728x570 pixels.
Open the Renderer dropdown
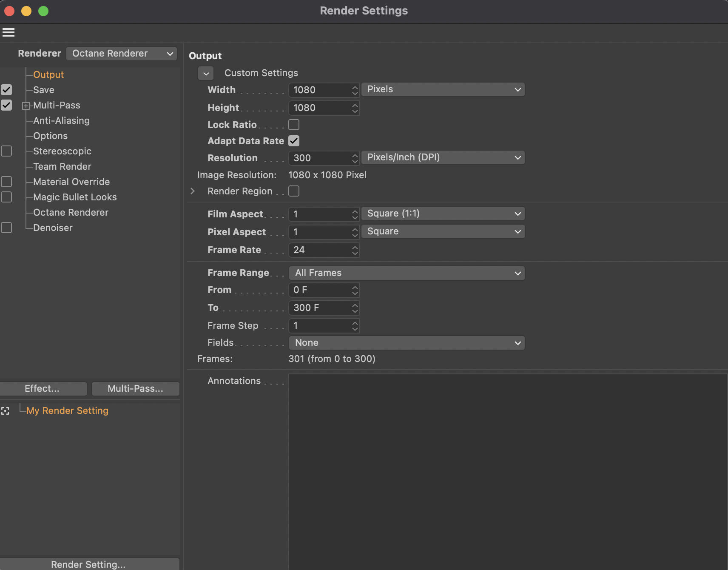pyautogui.click(x=122, y=54)
